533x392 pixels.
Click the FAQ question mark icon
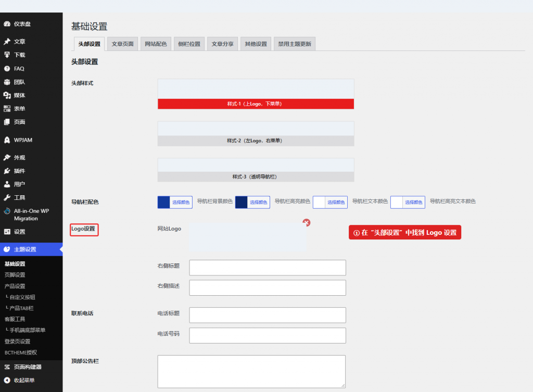point(7,69)
